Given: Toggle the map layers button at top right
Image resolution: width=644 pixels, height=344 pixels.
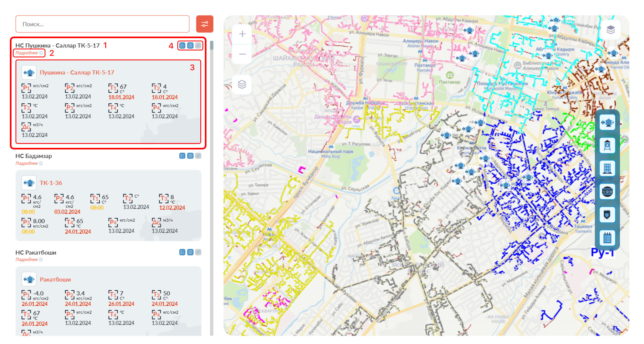Looking at the screenshot, I should (611, 29).
